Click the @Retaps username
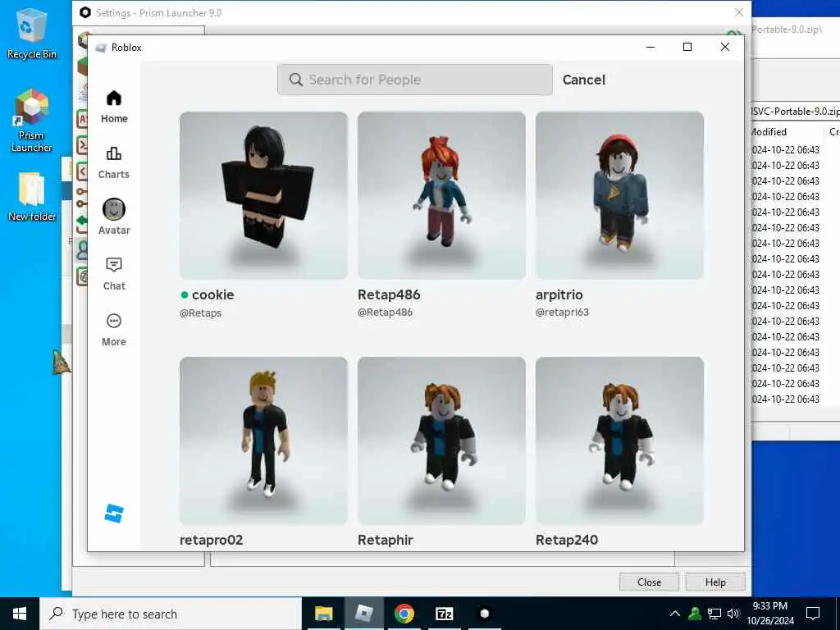Screen dimensions: 840x630 coord(200,313)
